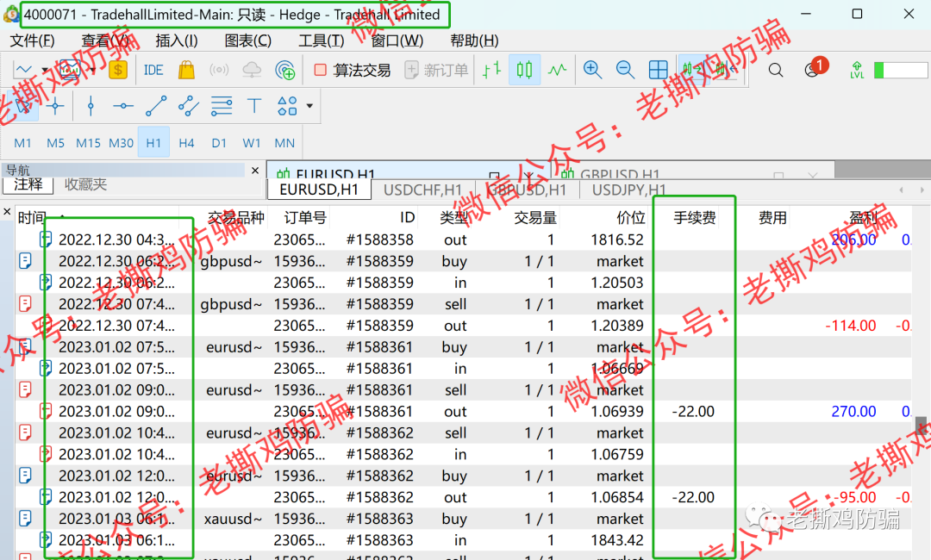Select the trendline drawing tool
The width and height of the screenshot is (931, 560).
(x=156, y=106)
